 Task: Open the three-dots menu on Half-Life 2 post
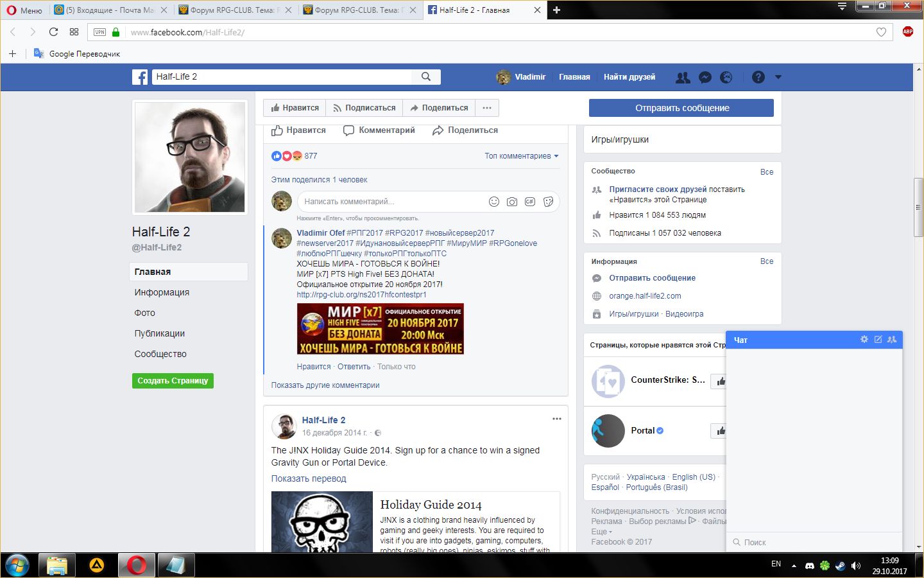pos(556,419)
